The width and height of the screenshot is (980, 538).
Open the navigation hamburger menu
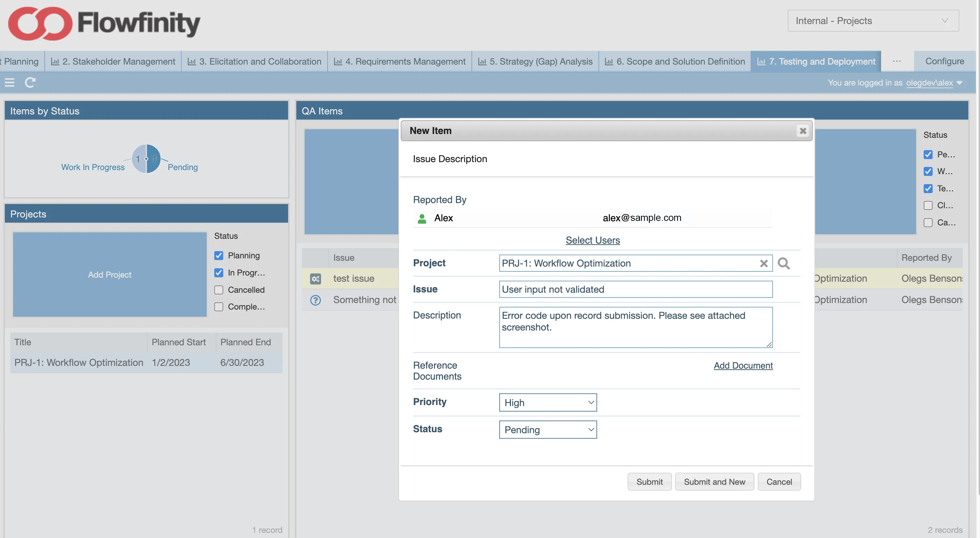click(10, 82)
